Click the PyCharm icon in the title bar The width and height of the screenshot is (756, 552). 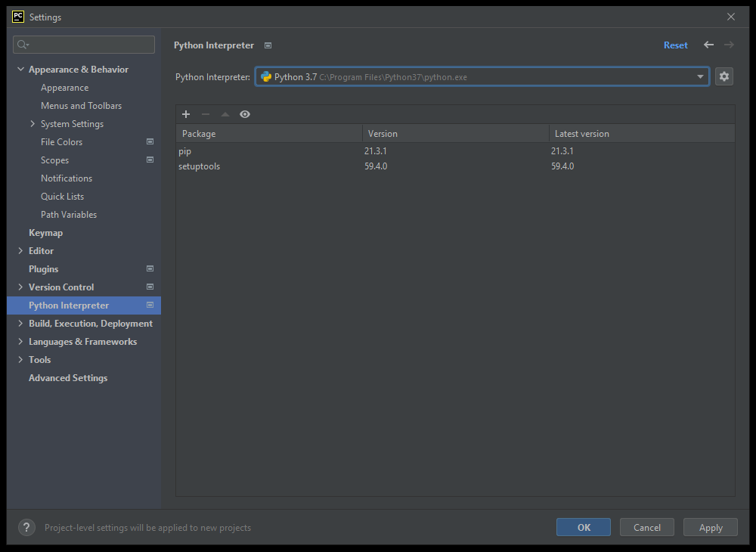pos(17,17)
